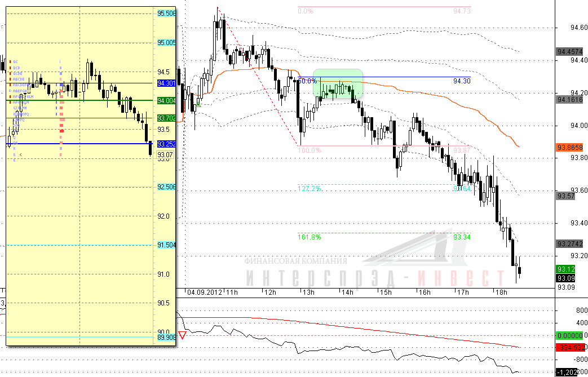588x377 pixels.
Task: Click the 95.506 cyan level label in left panel
Action: pyautogui.click(x=166, y=14)
